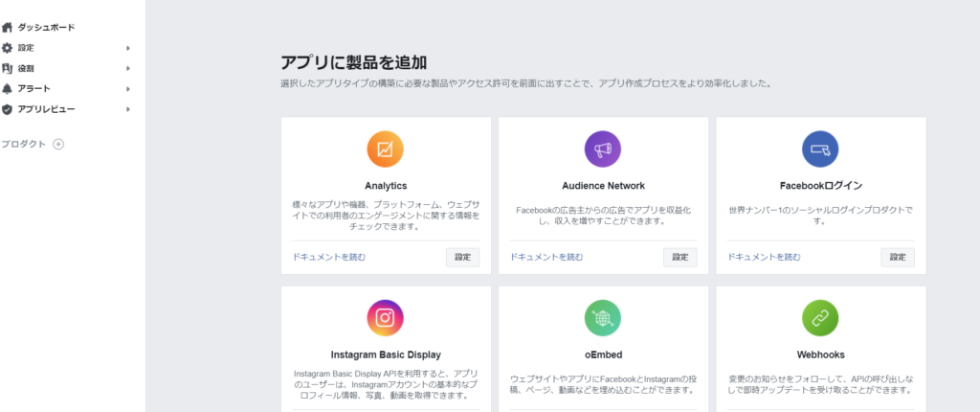
Task: Click the Instagram Basic Display icon
Action: pyautogui.click(x=385, y=317)
